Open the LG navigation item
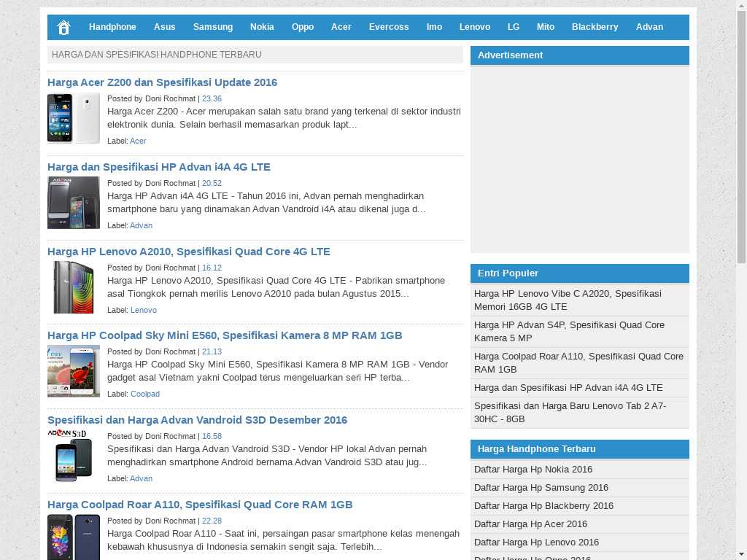Screen dimensions: 747x560 (x=514, y=27)
